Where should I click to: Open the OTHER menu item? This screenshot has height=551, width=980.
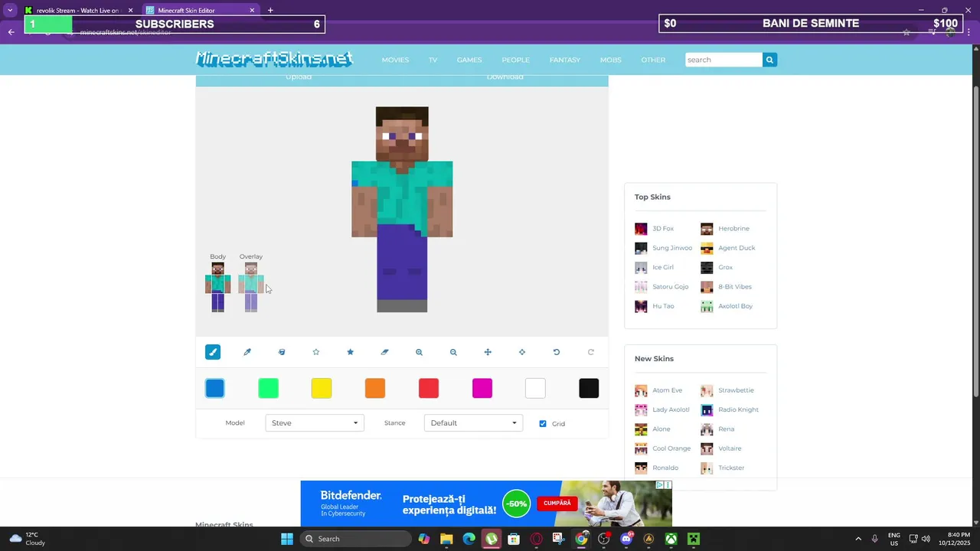653,60
